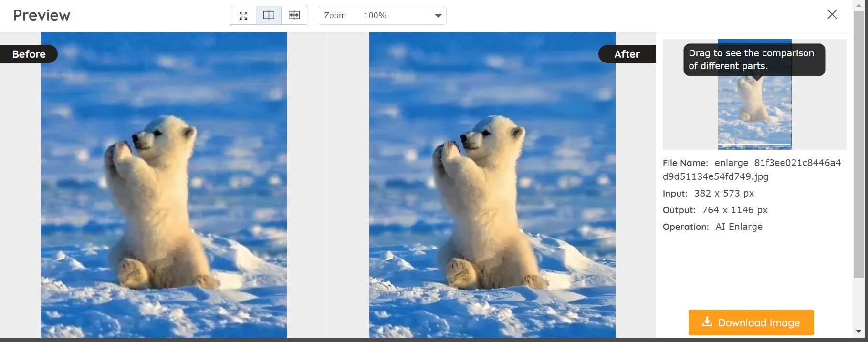Select the slider comparison view icon
868x342 pixels.
point(294,15)
